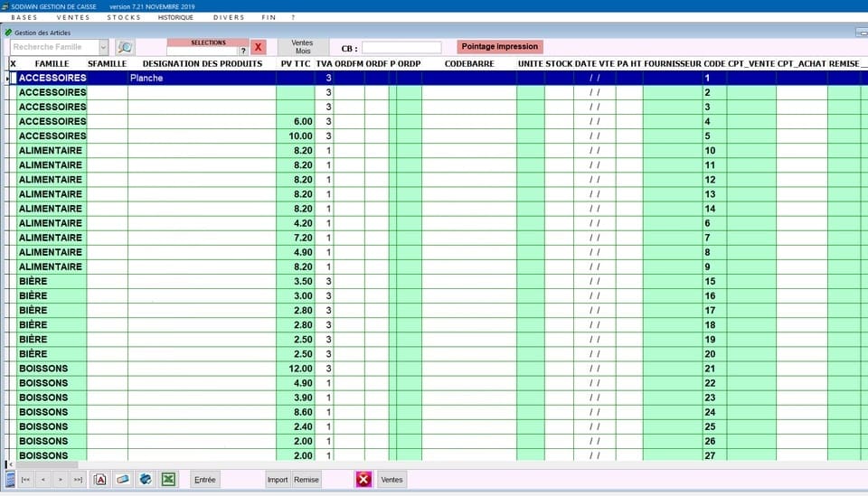The image size is (868, 496).
Task: Select the BIÈRE cell in the code 15 row
Action: [52, 282]
